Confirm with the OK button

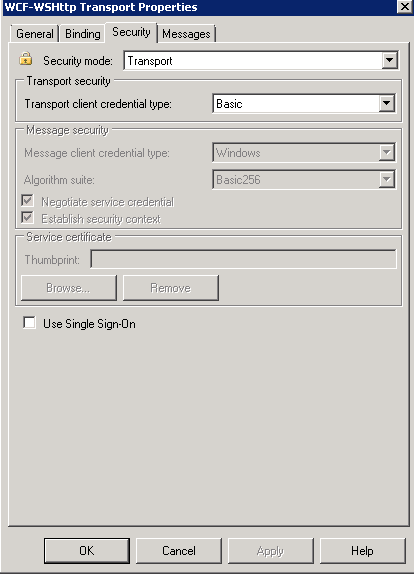point(87,551)
